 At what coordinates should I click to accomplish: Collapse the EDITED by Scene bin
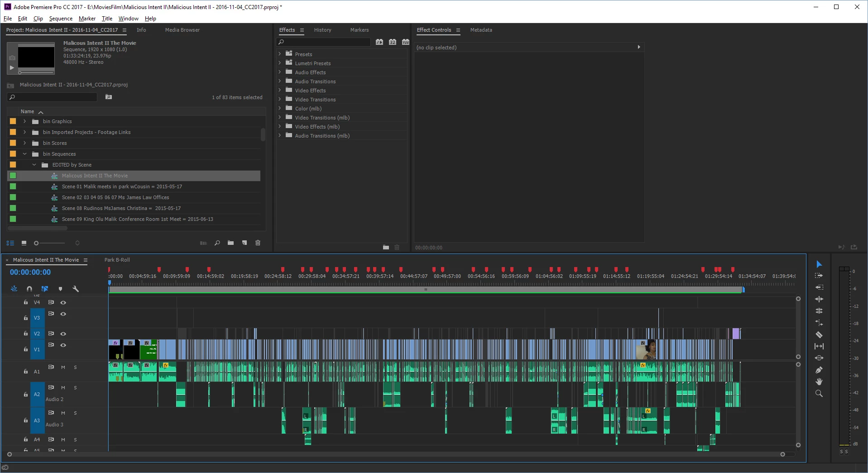pyautogui.click(x=34, y=165)
